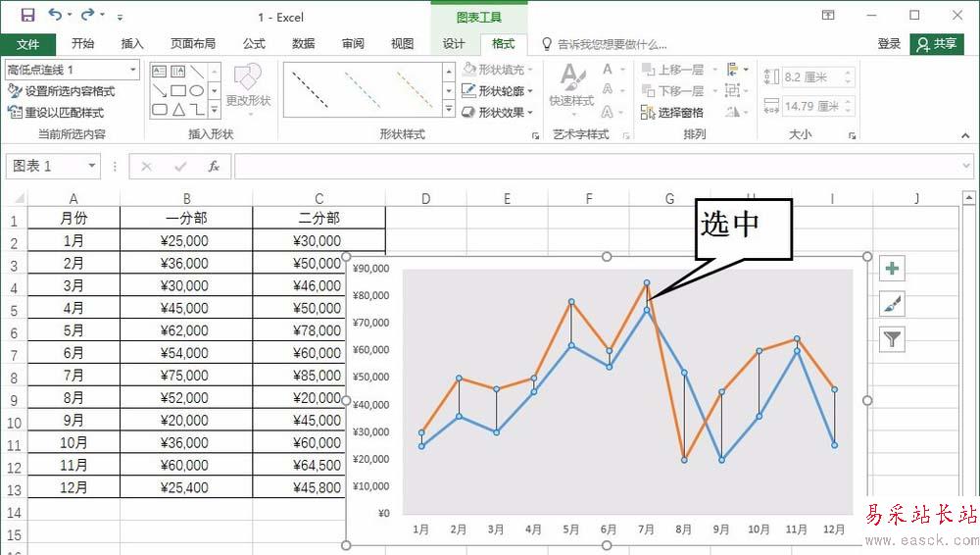
Task: Click 设置所选内容格式 button
Action: coord(61,91)
